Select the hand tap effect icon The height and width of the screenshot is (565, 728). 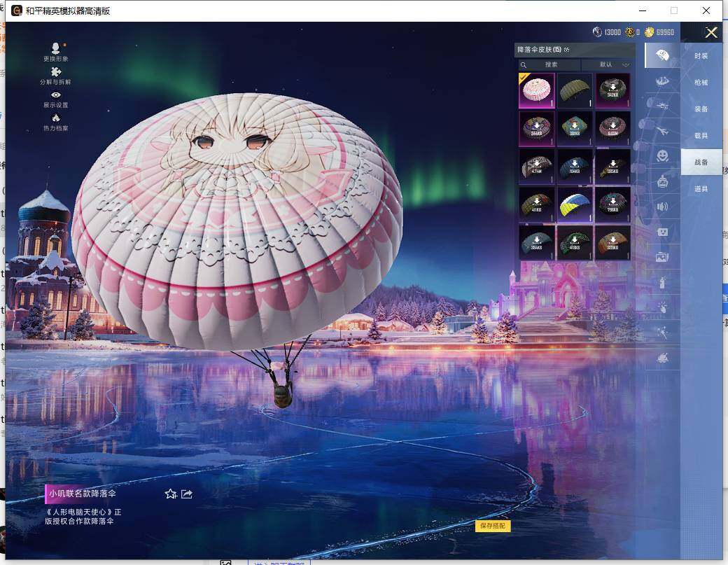click(x=662, y=307)
